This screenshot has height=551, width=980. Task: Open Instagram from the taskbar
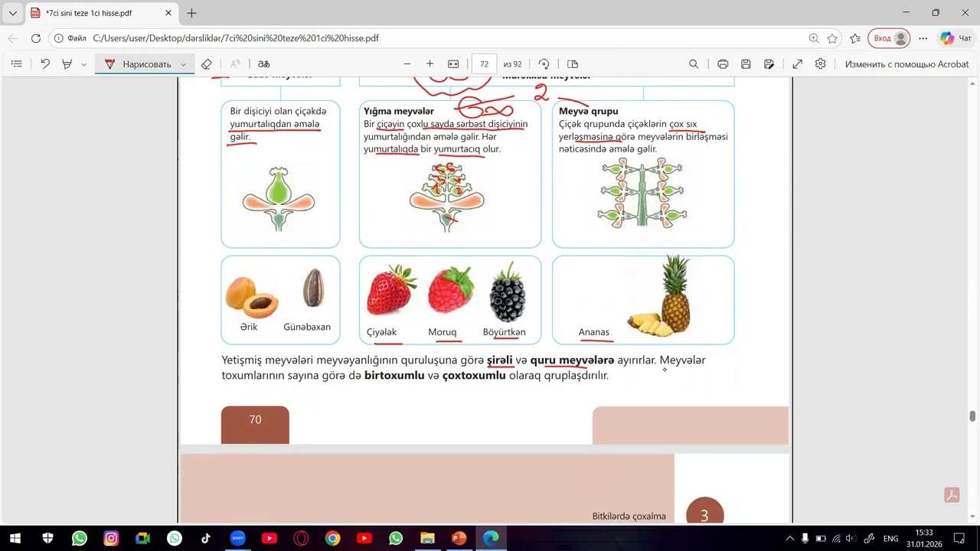111,538
